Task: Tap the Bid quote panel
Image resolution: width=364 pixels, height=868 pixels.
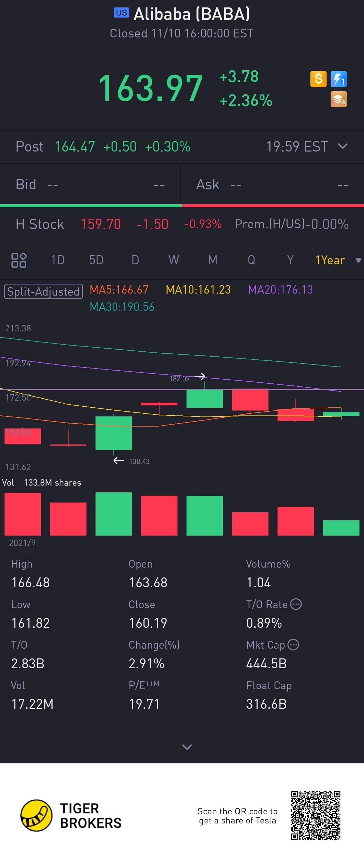Action: pyautogui.click(x=90, y=185)
